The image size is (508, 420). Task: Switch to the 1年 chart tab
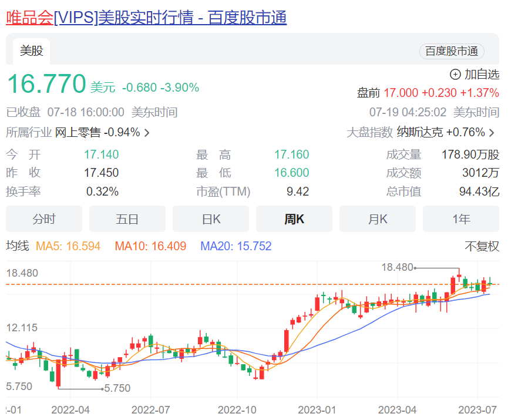(x=461, y=219)
